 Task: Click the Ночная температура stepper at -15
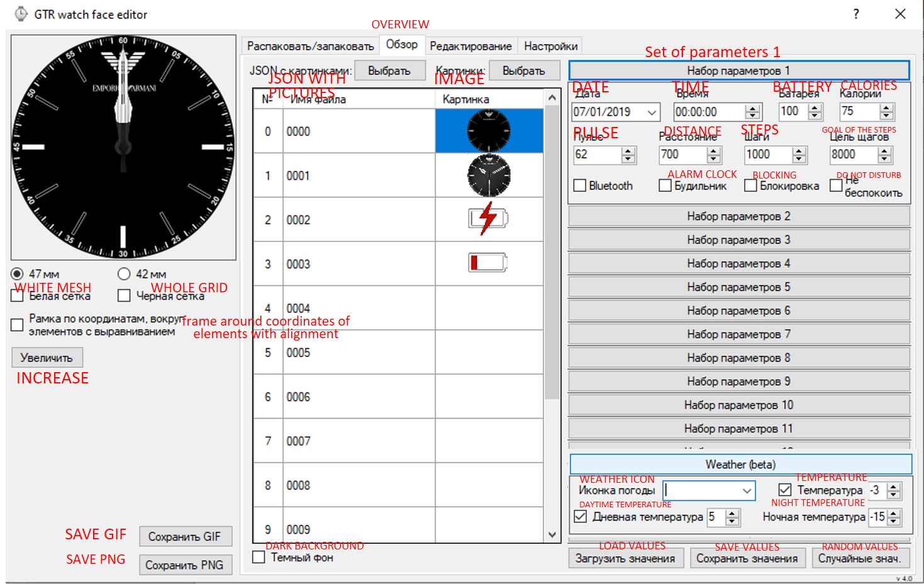point(894,517)
